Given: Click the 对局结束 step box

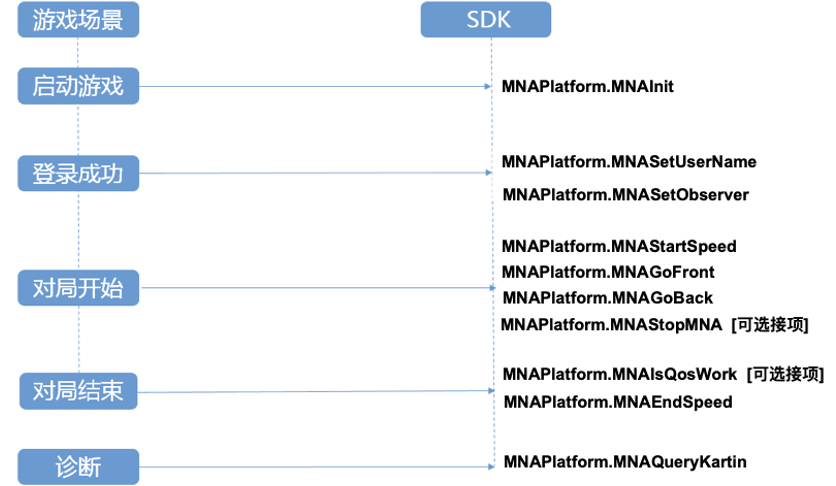Looking at the screenshot, I should (x=78, y=390).
